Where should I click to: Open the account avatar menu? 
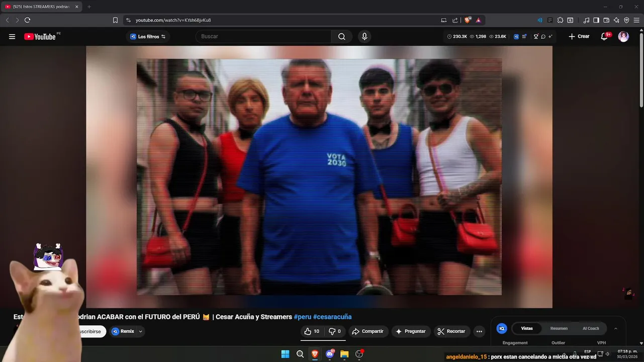point(623,36)
